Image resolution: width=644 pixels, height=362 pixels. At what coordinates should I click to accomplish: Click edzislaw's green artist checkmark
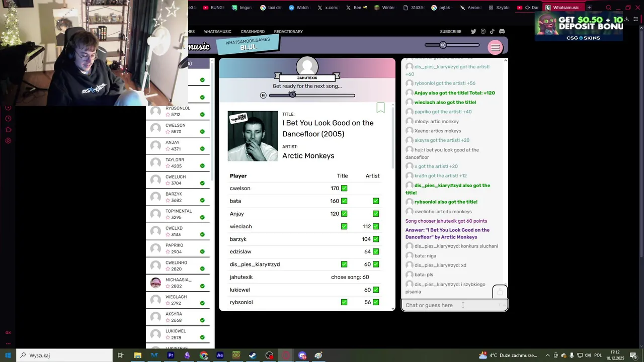point(376,251)
